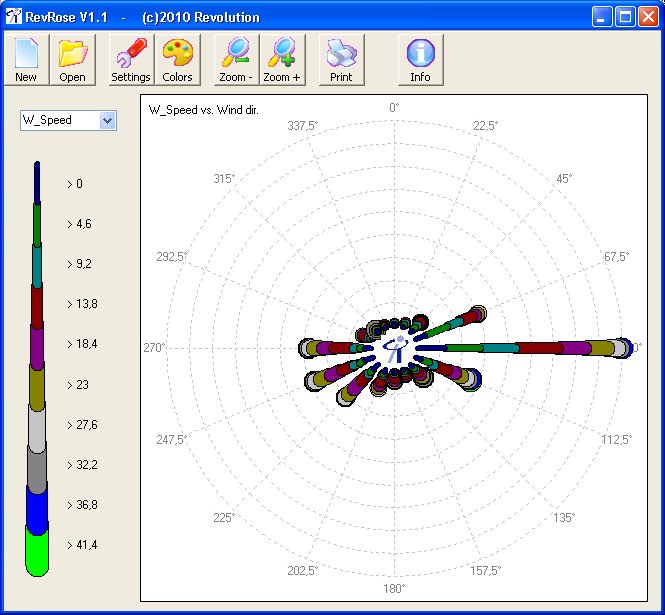Click the W_Speed combo box field
This screenshot has width=665, height=615.
click(x=68, y=120)
